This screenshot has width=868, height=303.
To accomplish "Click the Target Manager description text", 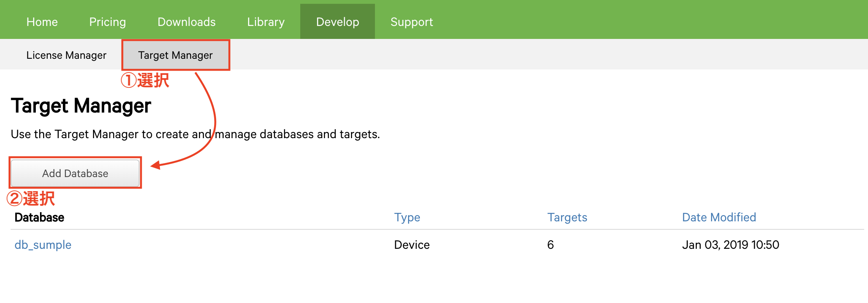I will [x=195, y=134].
